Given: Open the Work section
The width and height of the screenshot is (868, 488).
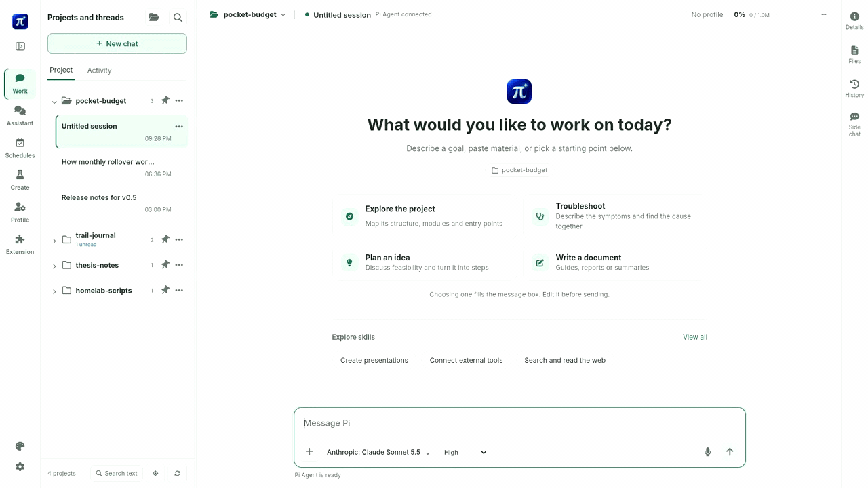Looking at the screenshot, I should pyautogui.click(x=20, y=83).
